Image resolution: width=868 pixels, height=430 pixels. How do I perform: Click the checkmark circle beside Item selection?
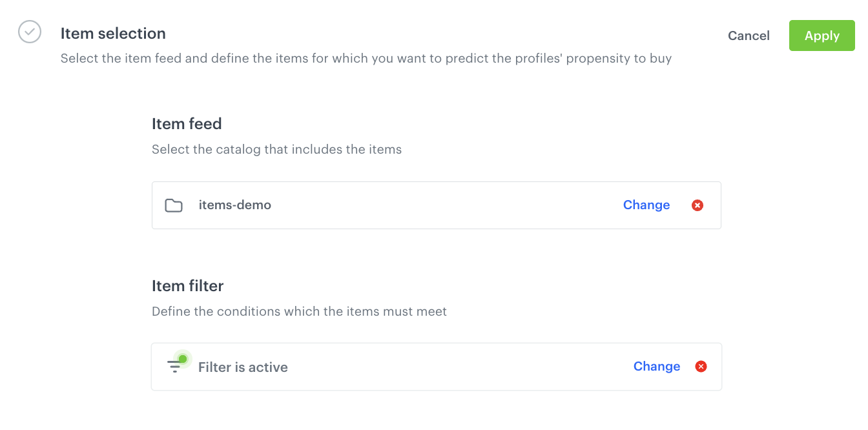click(x=29, y=32)
